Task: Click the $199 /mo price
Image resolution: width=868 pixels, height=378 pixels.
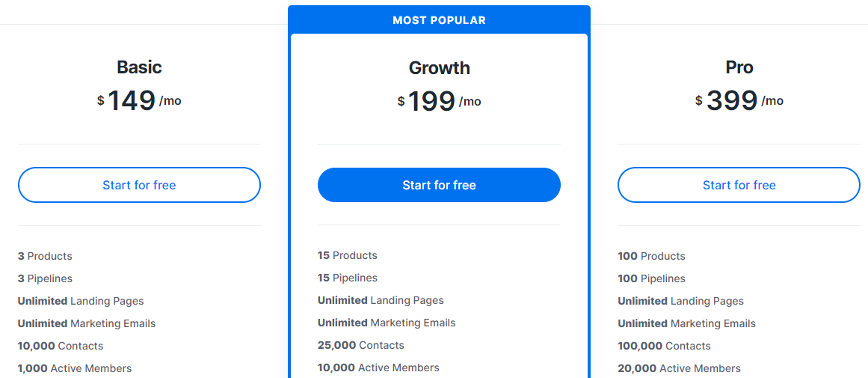Action: 439,101
